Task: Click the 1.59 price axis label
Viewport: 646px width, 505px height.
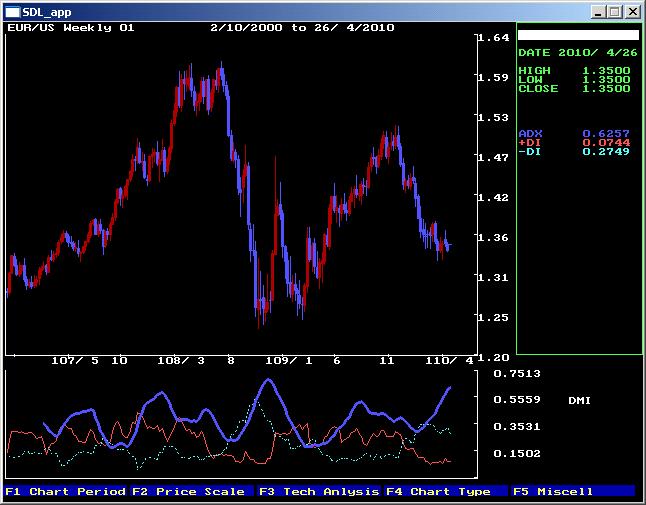Action: (x=494, y=77)
